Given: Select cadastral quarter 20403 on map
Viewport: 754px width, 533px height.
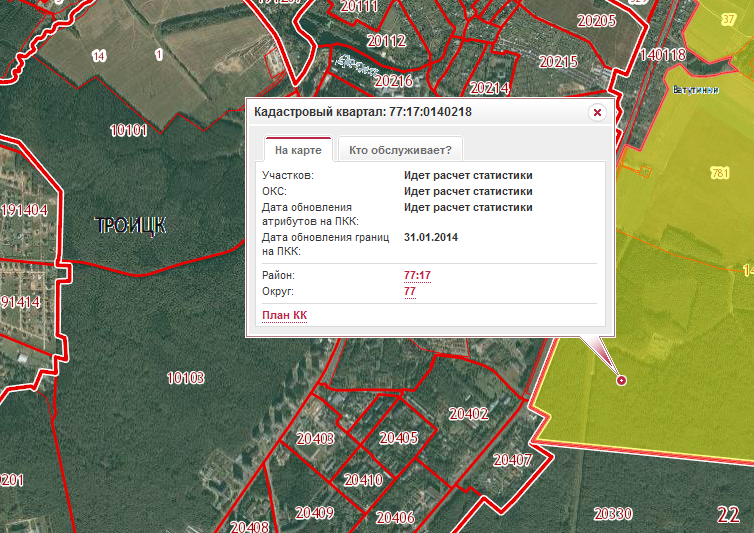Looking at the screenshot, I should (315, 439).
